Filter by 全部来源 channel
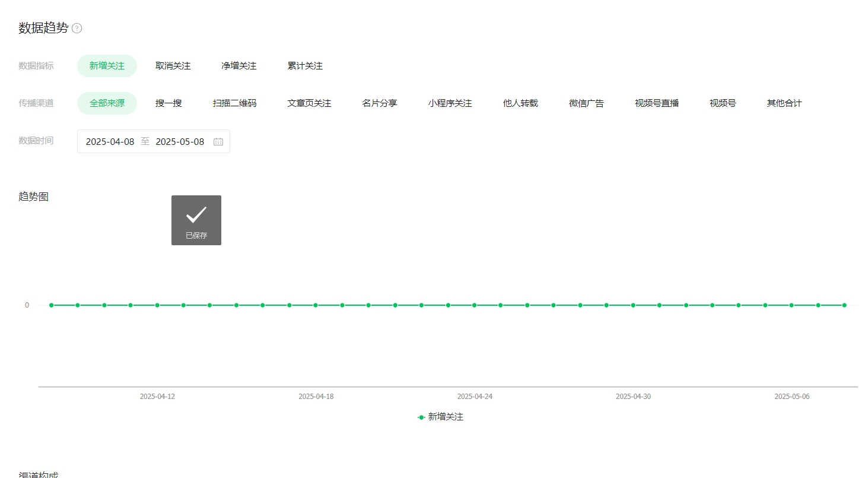 [x=107, y=103]
